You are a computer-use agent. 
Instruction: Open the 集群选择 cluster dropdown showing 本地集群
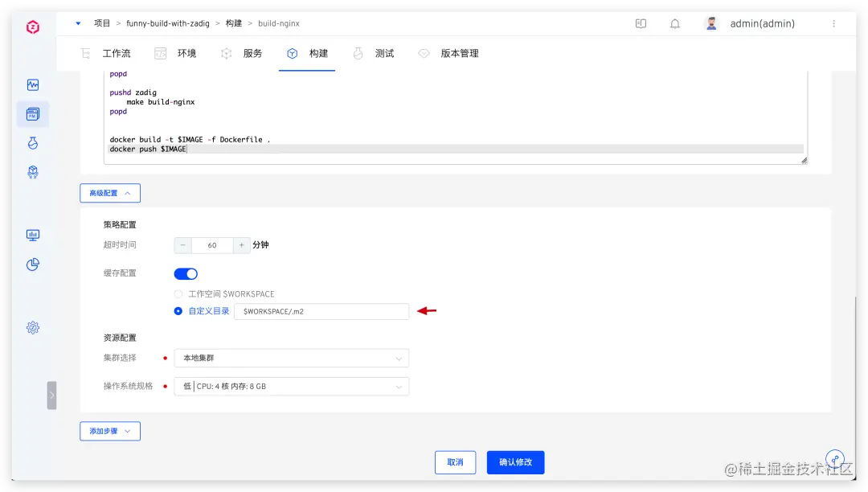[x=291, y=358]
